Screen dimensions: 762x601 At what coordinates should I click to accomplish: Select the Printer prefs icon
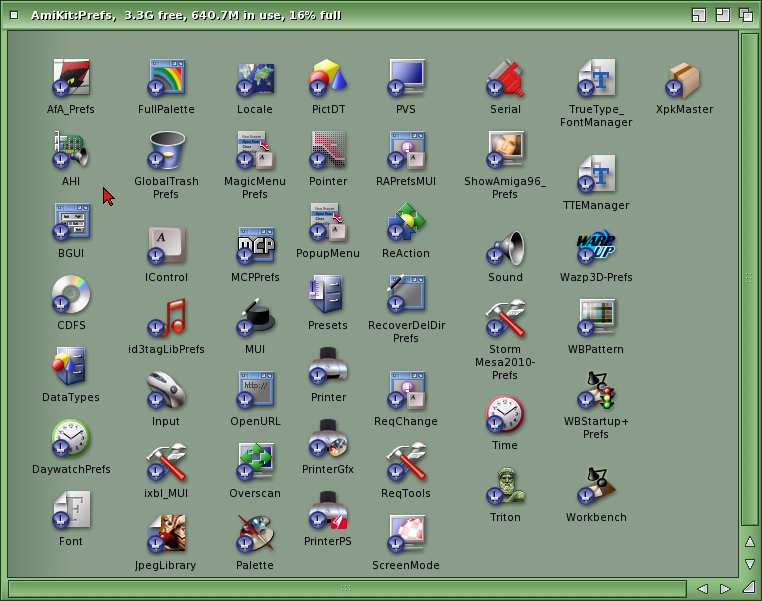pos(328,365)
